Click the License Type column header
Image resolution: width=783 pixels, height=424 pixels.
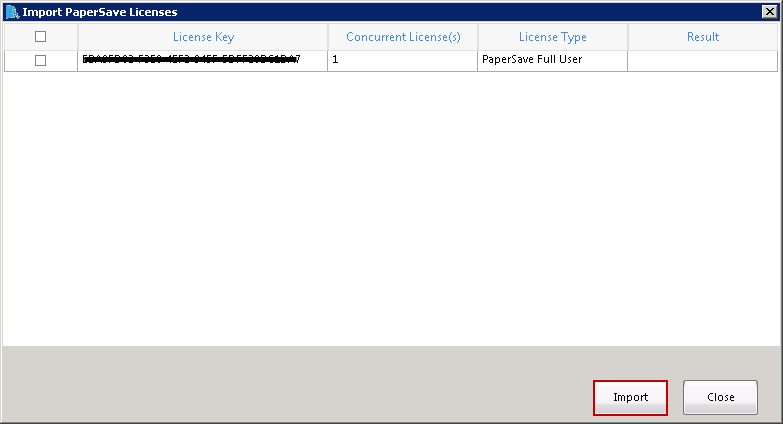pos(553,37)
